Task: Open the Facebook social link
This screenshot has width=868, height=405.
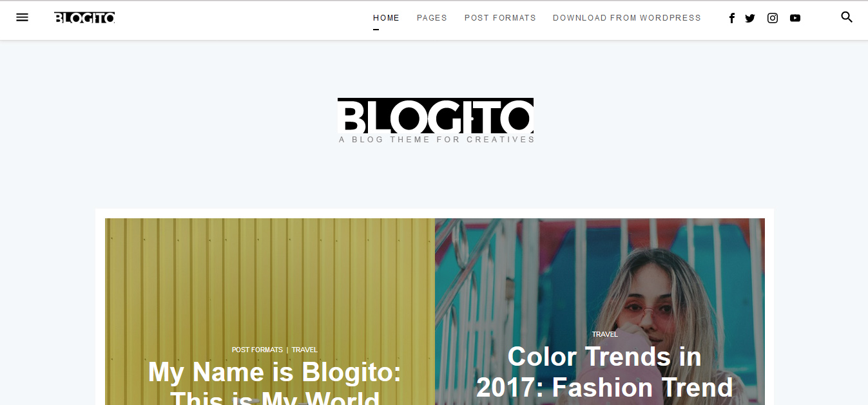Action: [731, 18]
